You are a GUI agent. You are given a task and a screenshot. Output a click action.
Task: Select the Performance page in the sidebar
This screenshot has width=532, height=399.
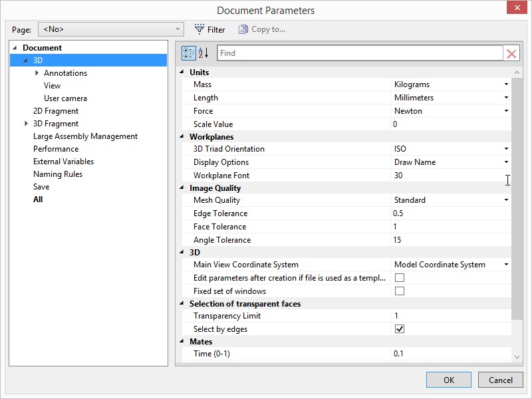point(57,148)
